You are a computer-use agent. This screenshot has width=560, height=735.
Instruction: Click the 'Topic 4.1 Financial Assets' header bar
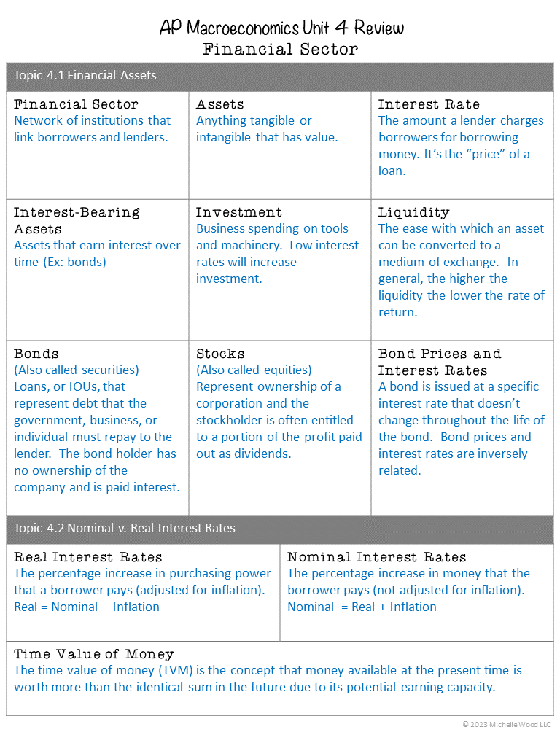point(280,77)
